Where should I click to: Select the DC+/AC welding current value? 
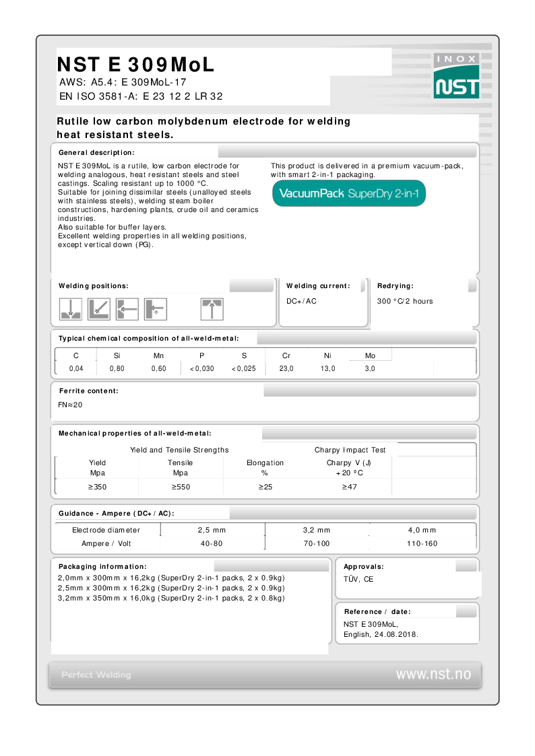(301, 301)
